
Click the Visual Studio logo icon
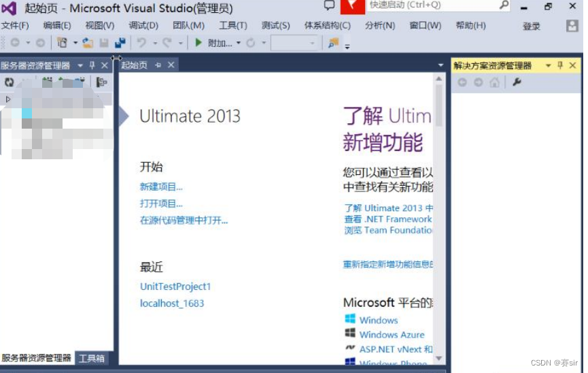point(9,8)
